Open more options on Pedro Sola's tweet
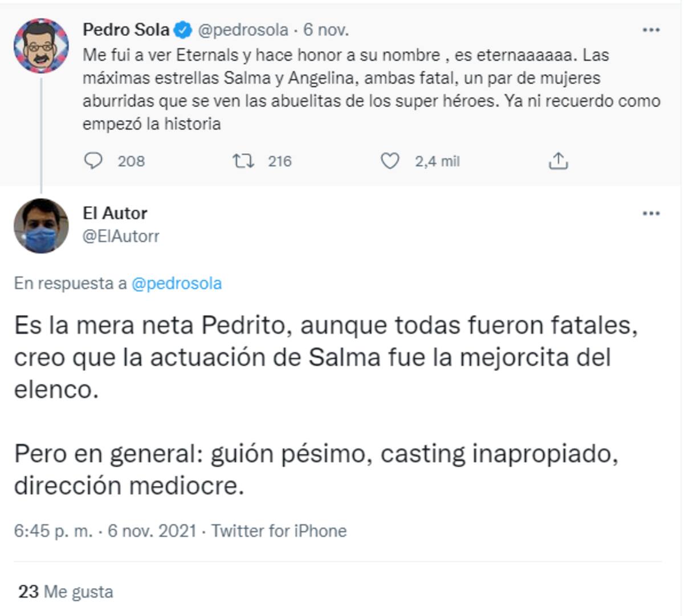The width and height of the screenshot is (684, 616). (x=651, y=30)
